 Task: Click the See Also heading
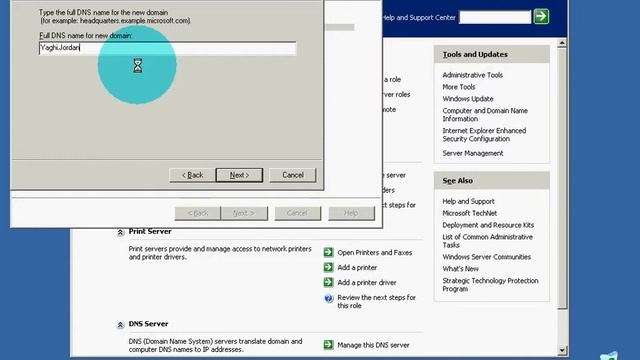pos(458,180)
